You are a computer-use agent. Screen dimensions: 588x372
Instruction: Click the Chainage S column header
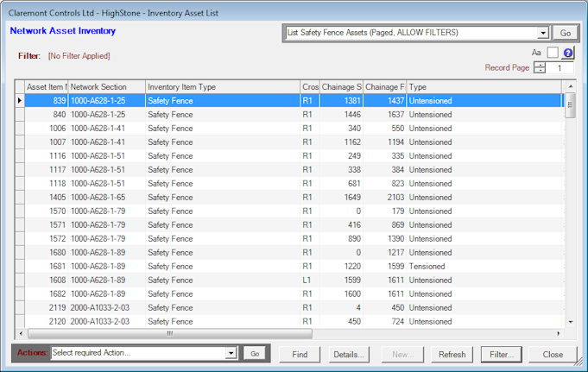[x=341, y=87]
